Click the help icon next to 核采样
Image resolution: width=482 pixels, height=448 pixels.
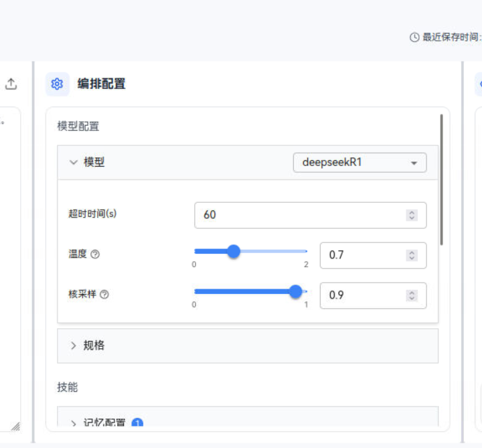coord(104,295)
